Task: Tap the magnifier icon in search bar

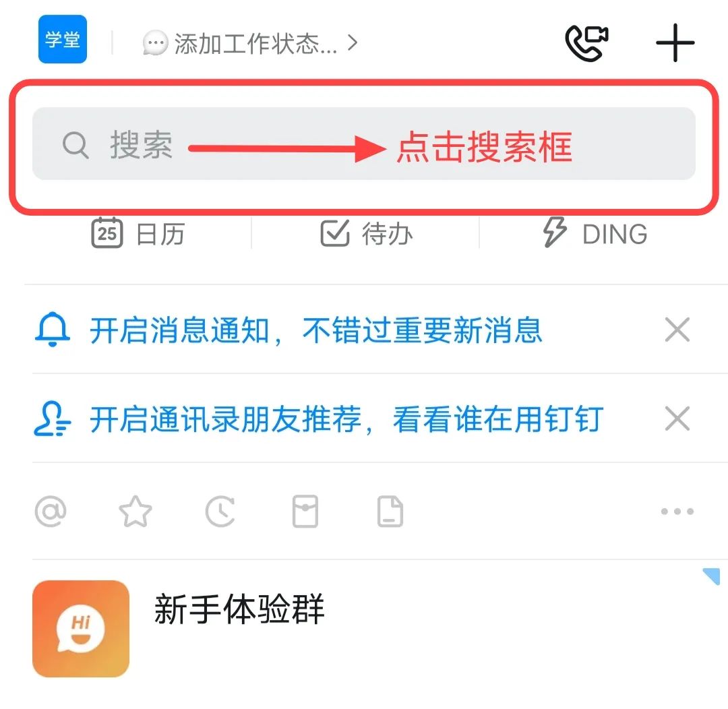Action: 75,145
